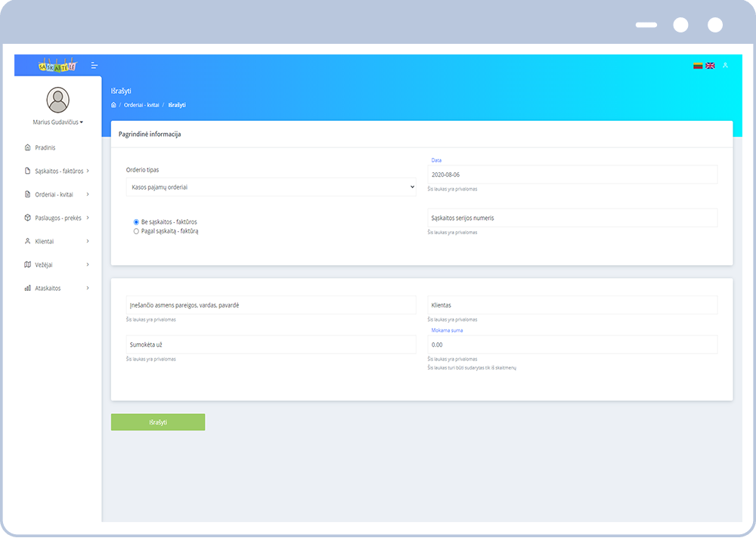Toggle the sidebar hamburger menu icon

94,66
